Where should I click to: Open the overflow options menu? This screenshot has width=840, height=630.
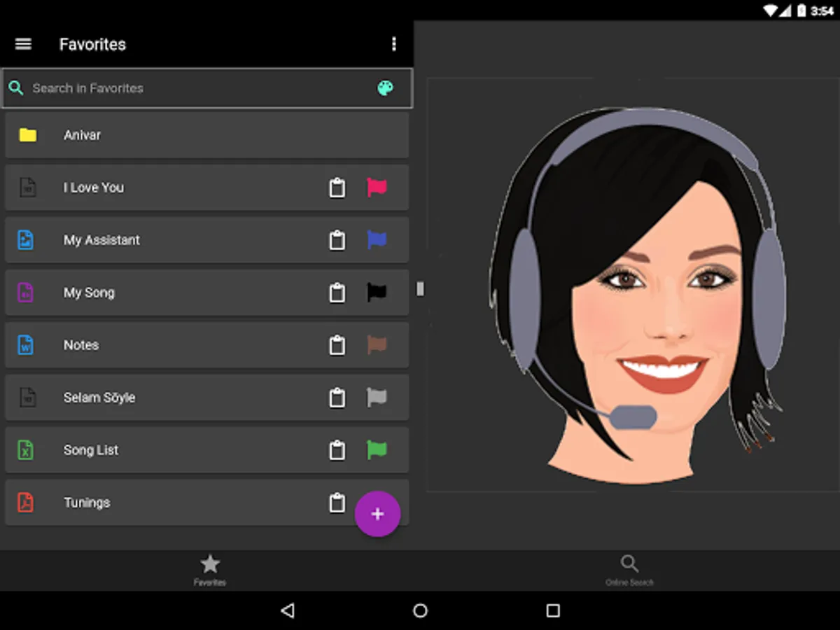pyautogui.click(x=393, y=43)
